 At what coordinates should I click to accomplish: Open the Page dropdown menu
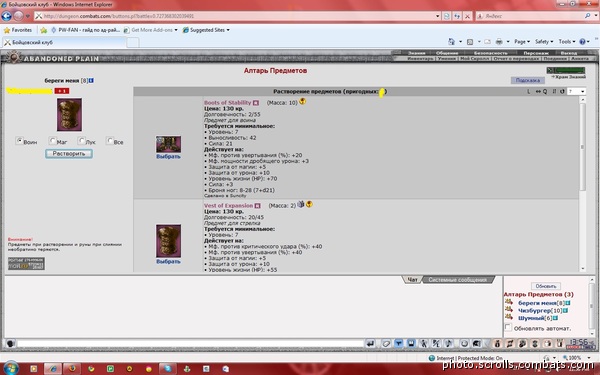522,41
